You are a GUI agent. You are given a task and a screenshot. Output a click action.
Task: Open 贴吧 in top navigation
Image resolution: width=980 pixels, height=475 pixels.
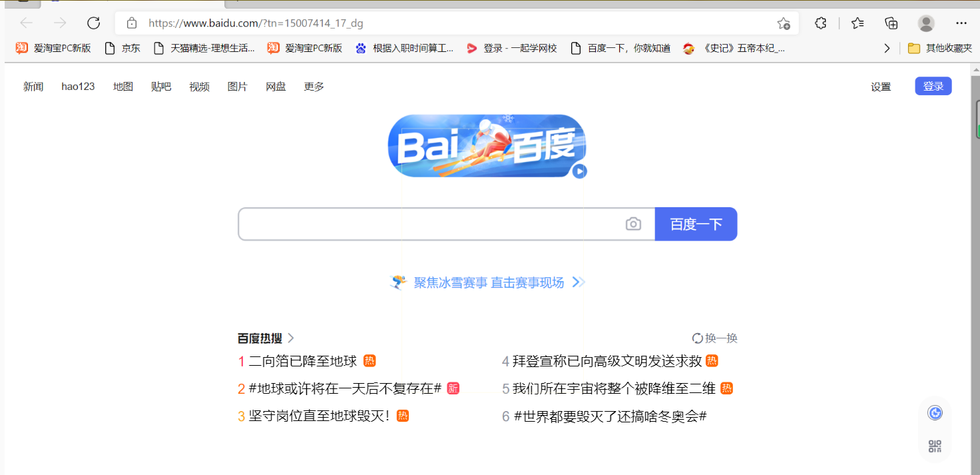[161, 87]
